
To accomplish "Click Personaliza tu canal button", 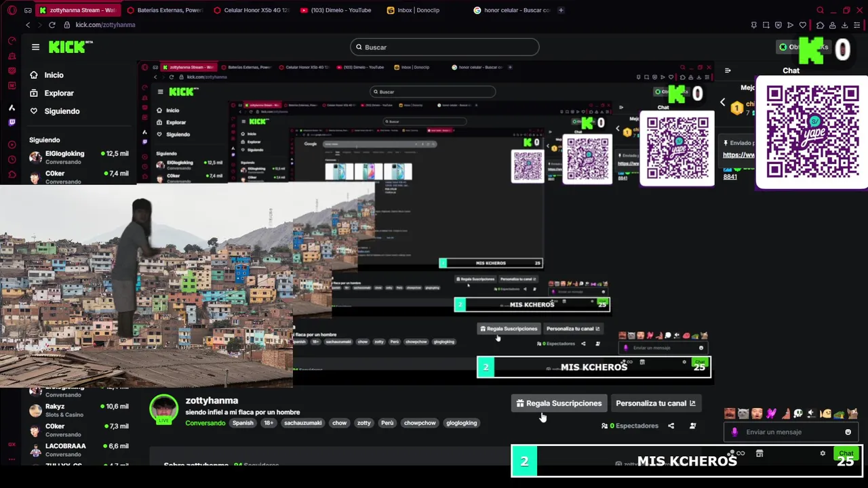I will click(x=656, y=403).
